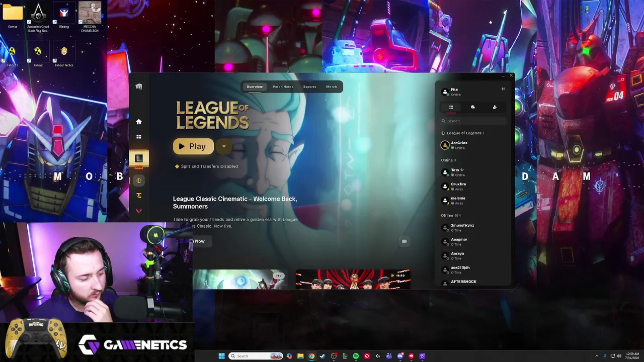Open the Merch tab
Viewport: 644px width, 362px height.
pos(332,86)
